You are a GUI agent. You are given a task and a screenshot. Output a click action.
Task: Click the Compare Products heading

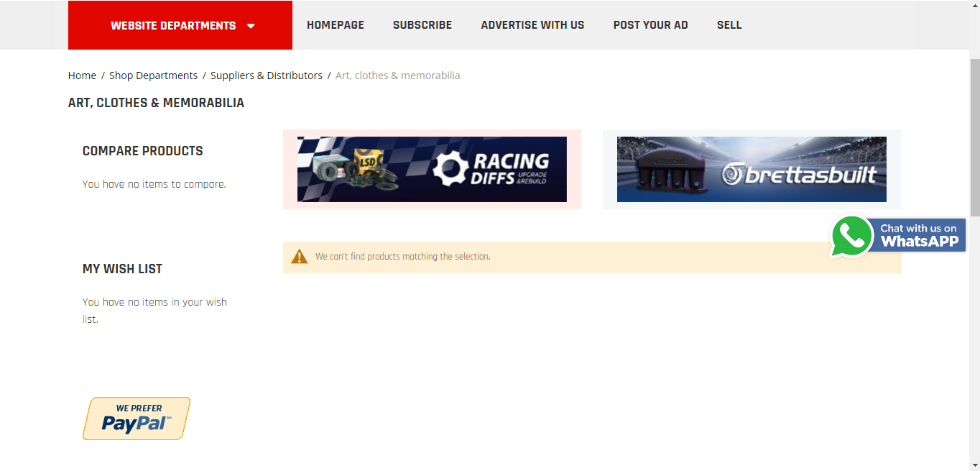click(143, 151)
